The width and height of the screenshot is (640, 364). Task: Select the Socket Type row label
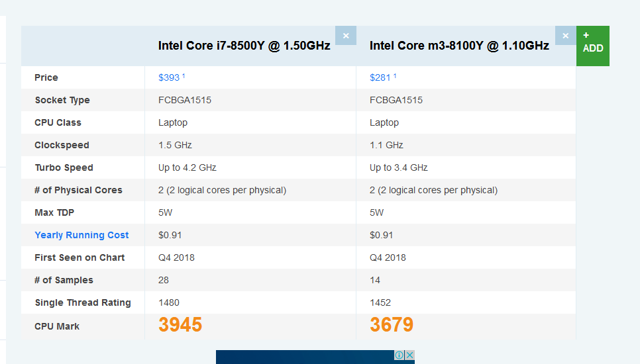tap(62, 100)
